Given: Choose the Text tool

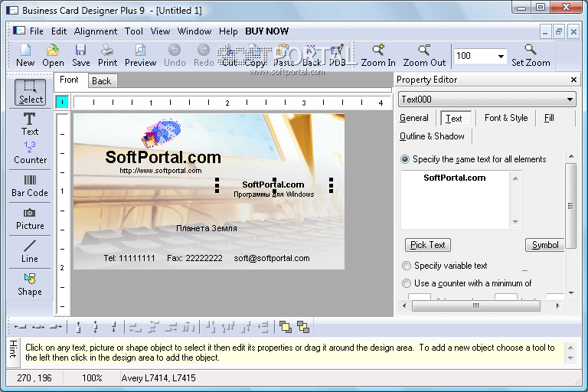Looking at the screenshot, I should click(30, 124).
